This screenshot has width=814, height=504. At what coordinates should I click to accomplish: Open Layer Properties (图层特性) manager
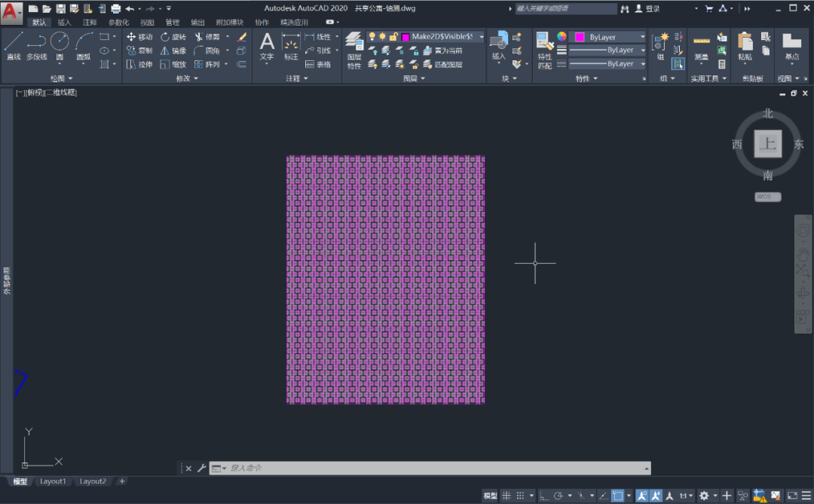(x=354, y=50)
